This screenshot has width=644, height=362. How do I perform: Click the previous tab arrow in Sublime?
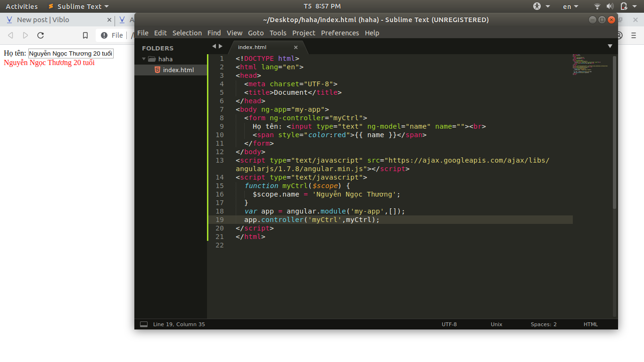[214, 46]
